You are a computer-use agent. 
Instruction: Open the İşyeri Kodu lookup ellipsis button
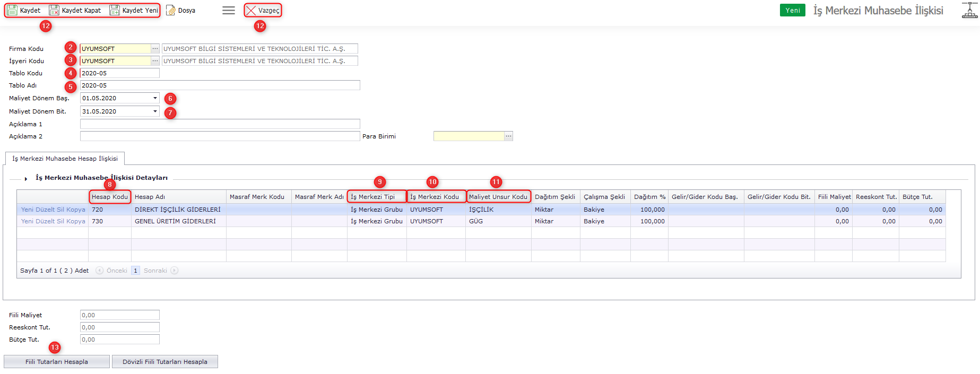click(x=155, y=61)
